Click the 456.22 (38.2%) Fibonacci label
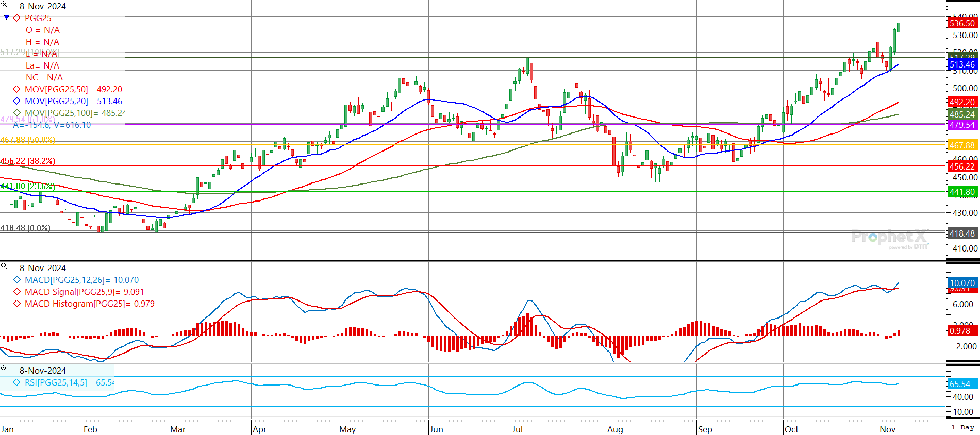 coord(28,161)
